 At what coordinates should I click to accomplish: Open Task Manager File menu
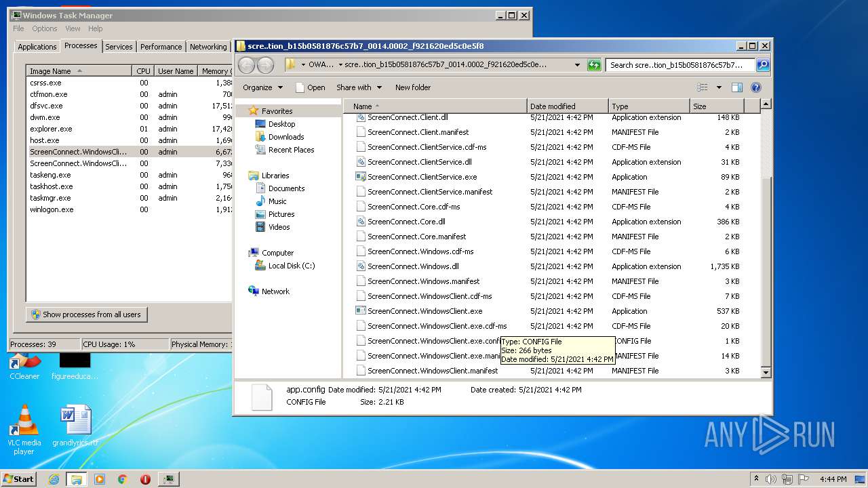click(x=18, y=28)
